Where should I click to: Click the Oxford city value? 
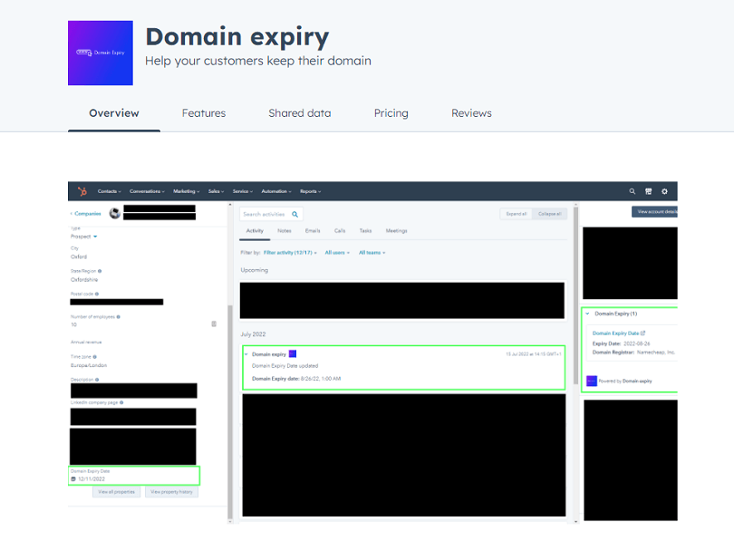click(79, 257)
